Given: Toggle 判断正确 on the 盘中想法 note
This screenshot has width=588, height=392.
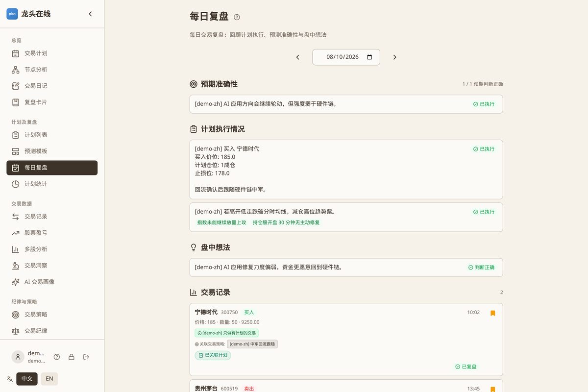Looking at the screenshot, I should (482, 268).
